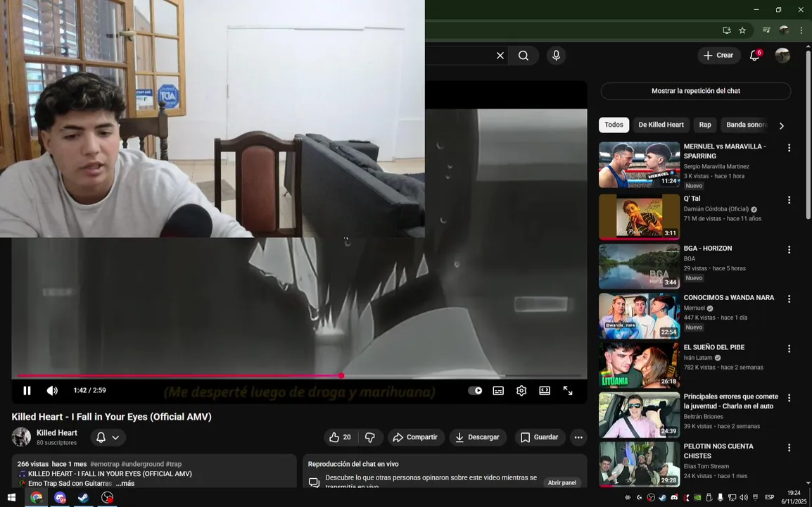
Task: Open the Killed Heart channel avatar
Action: (21, 437)
